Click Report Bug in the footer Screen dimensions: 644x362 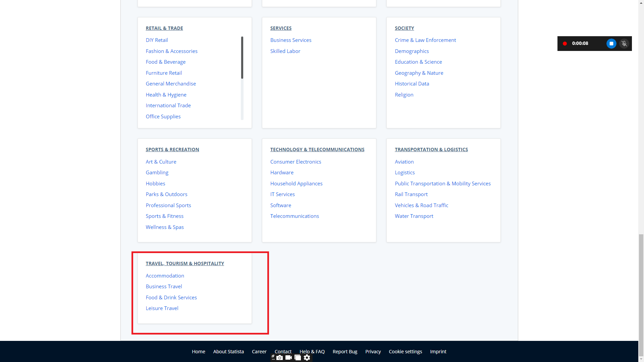(344, 352)
